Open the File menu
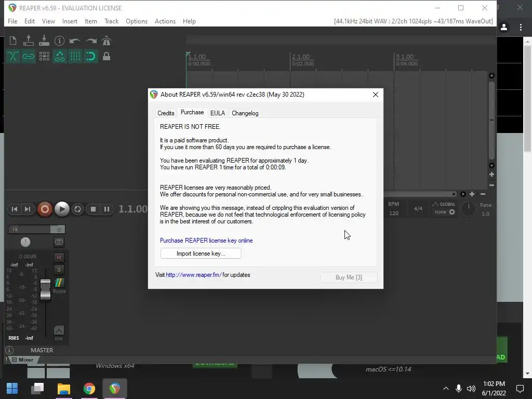Screen dimensions: 532x399 coord(12,21)
